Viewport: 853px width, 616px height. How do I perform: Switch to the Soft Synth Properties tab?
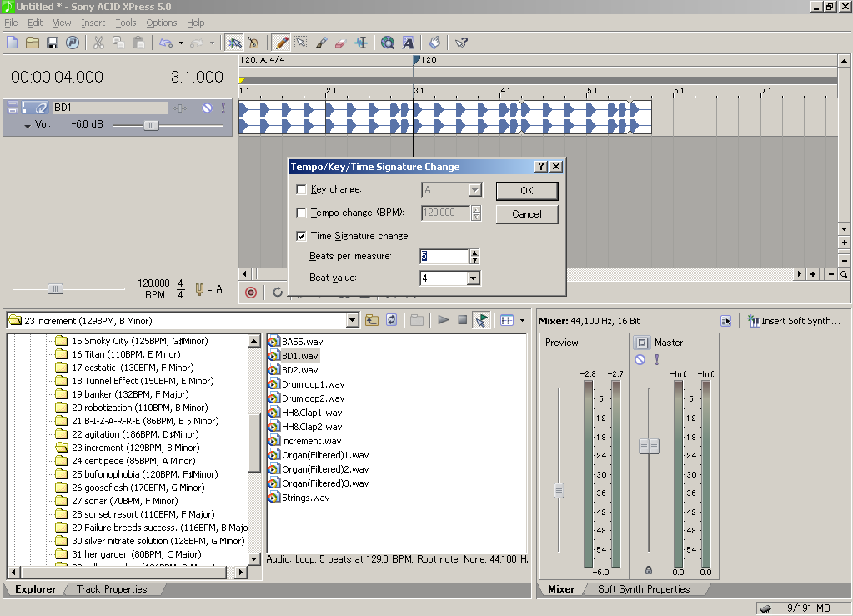[644, 589]
